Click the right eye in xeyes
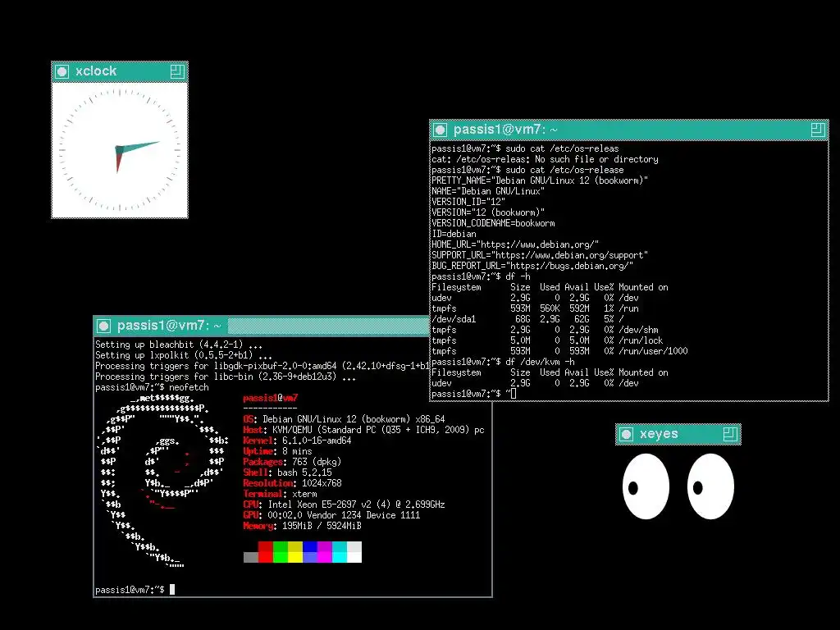Image resolution: width=840 pixels, height=630 pixels. 710,486
